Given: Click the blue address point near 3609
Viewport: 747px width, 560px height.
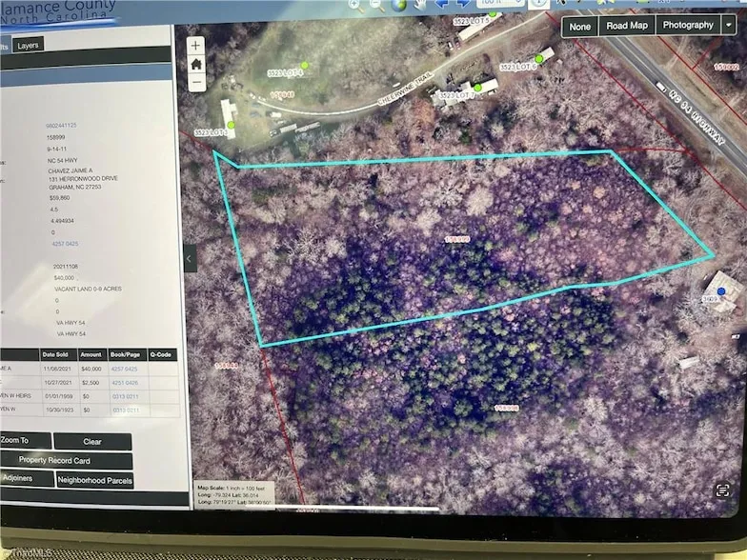Looking at the screenshot, I should coord(720,290).
